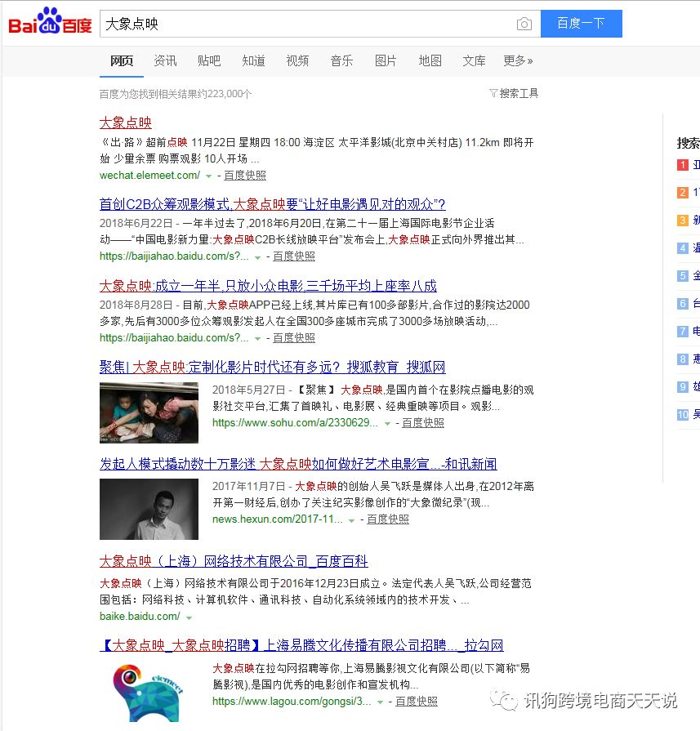
Task: Switch to the 贴吧 tab
Action: point(209,60)
